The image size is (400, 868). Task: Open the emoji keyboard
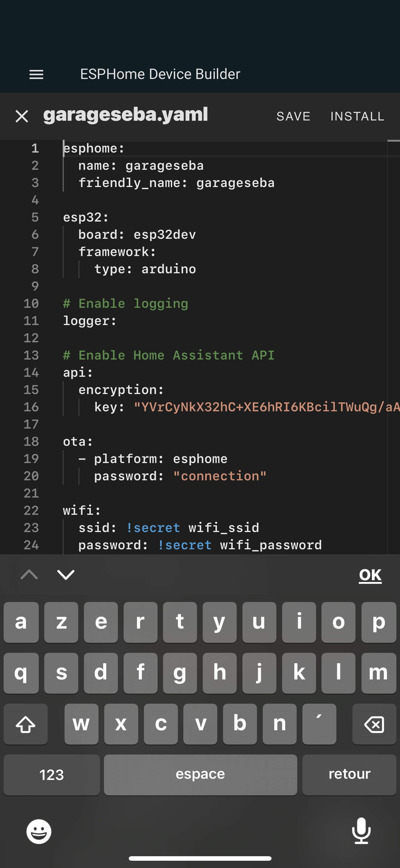tap(39, 832)
